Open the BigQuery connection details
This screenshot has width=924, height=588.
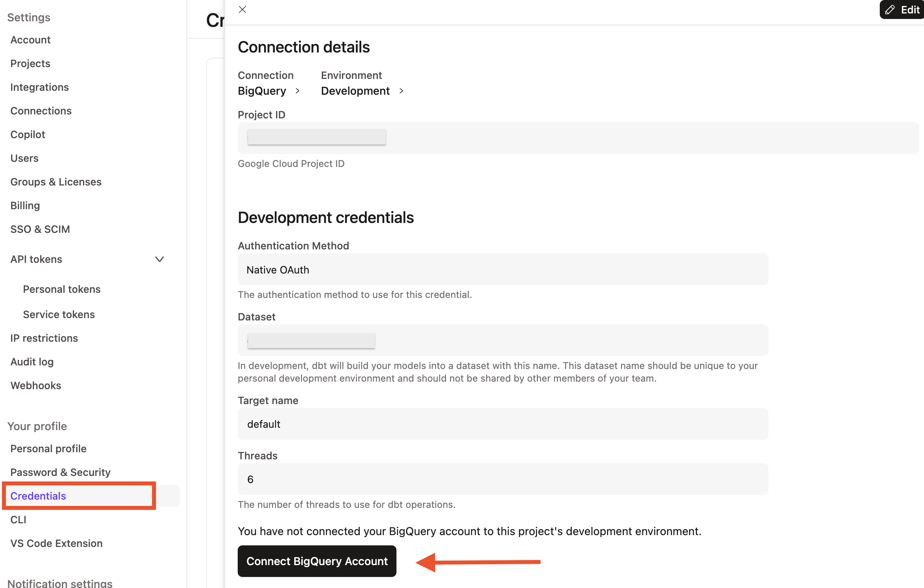point(262,90)
